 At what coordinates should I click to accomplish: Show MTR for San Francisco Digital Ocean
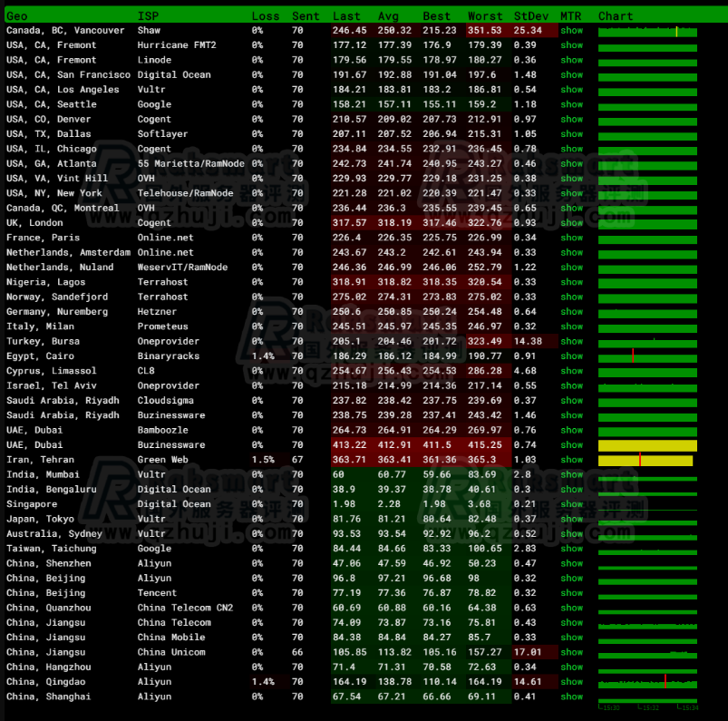(571, 75)
